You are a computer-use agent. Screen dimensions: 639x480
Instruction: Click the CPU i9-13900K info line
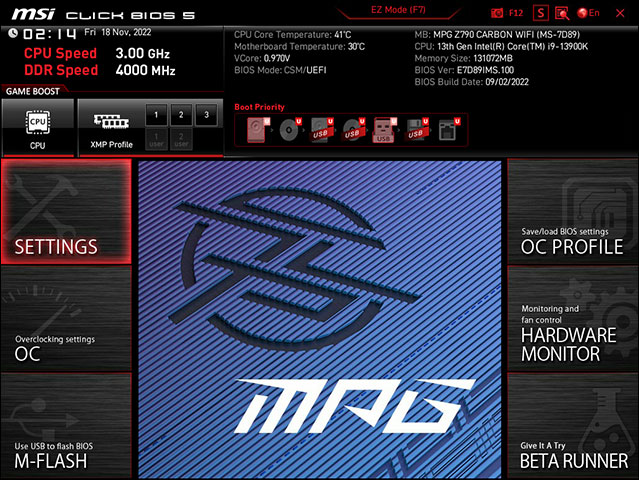(x=501, y=46)
